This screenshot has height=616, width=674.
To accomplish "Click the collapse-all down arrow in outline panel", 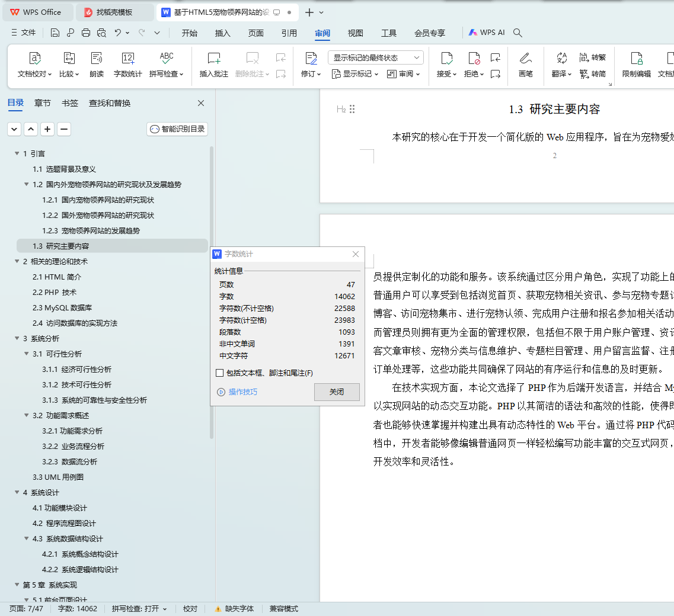I will point(14,129).
